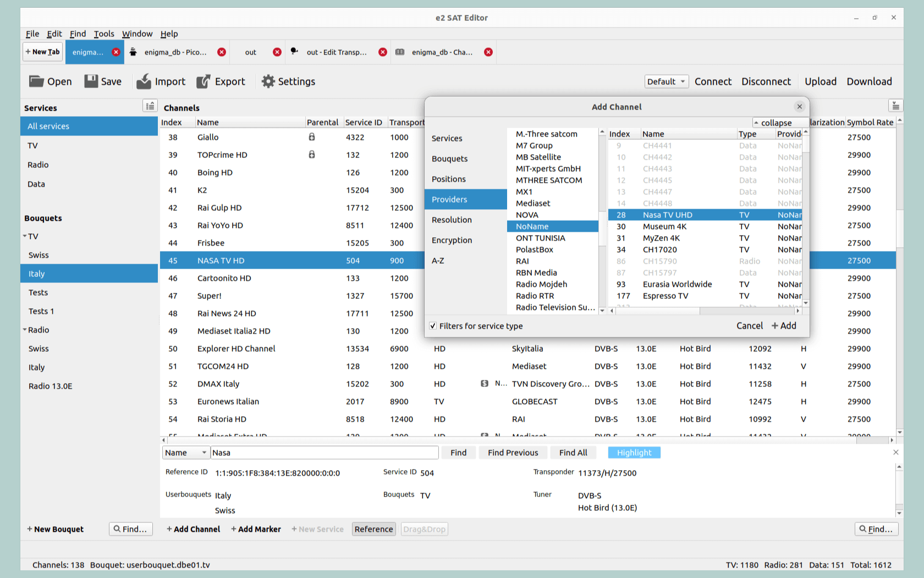Viewport: 924px width, 578px height.
Task: Toggle the Filters for service type checkbox
Action: coord(433,326)
